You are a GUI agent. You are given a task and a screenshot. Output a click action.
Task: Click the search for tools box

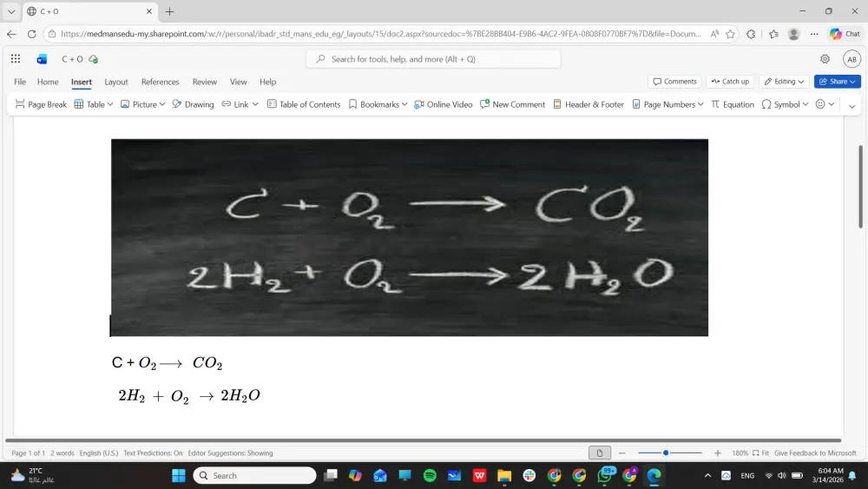433,59
